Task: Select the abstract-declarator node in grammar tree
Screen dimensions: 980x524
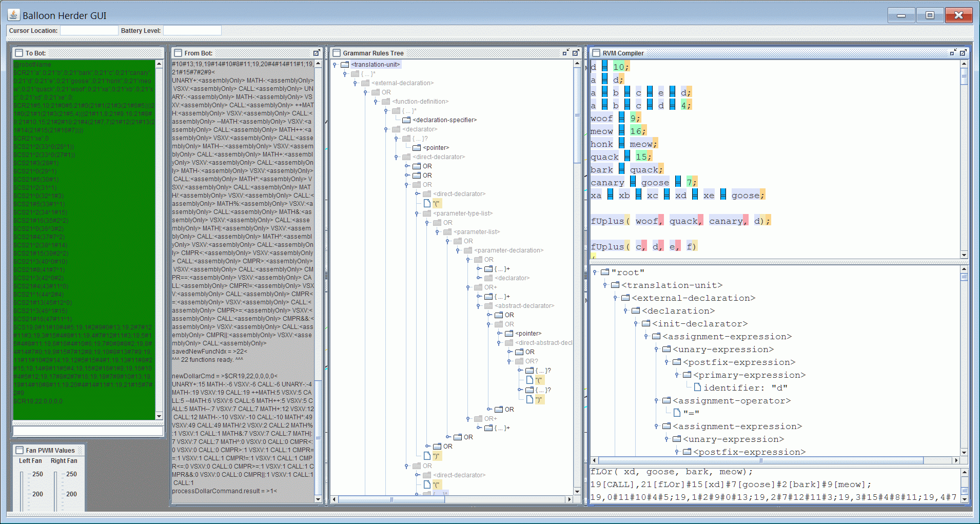Action: [x=524, y=306]
